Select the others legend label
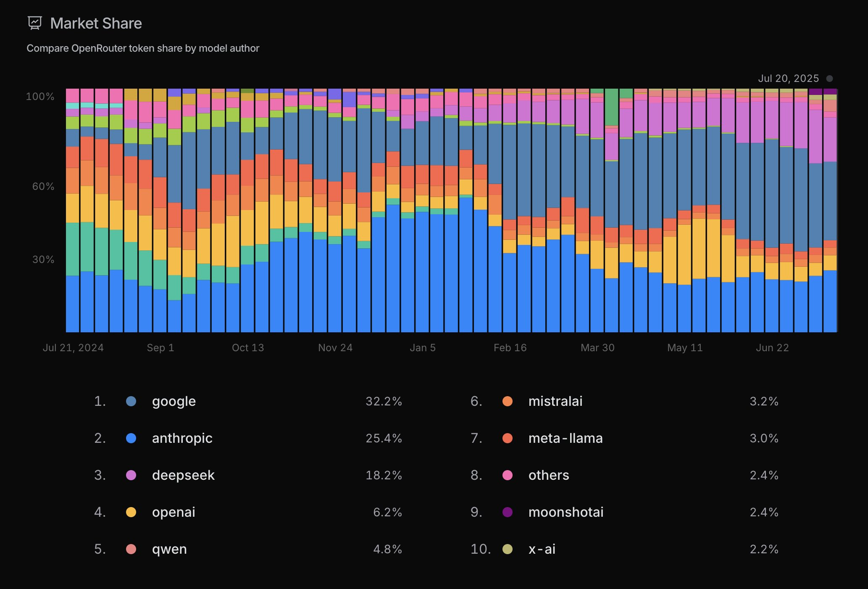 [x=549, y=475]
